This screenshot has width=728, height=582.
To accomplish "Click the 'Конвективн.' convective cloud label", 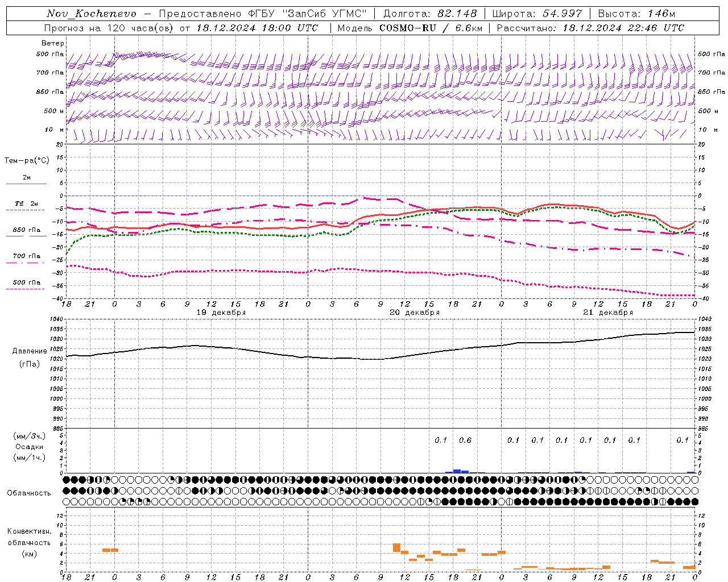I will [x=30, y=531].
